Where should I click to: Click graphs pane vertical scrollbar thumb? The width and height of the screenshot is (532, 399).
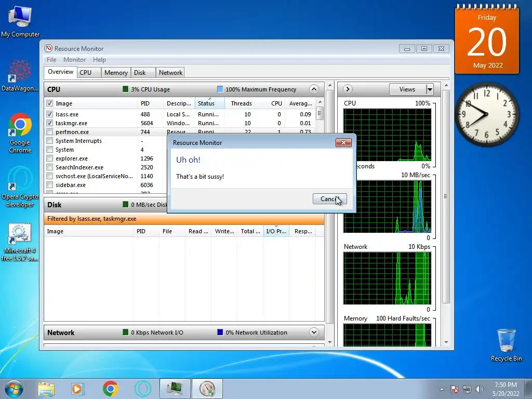click(446, 196)
